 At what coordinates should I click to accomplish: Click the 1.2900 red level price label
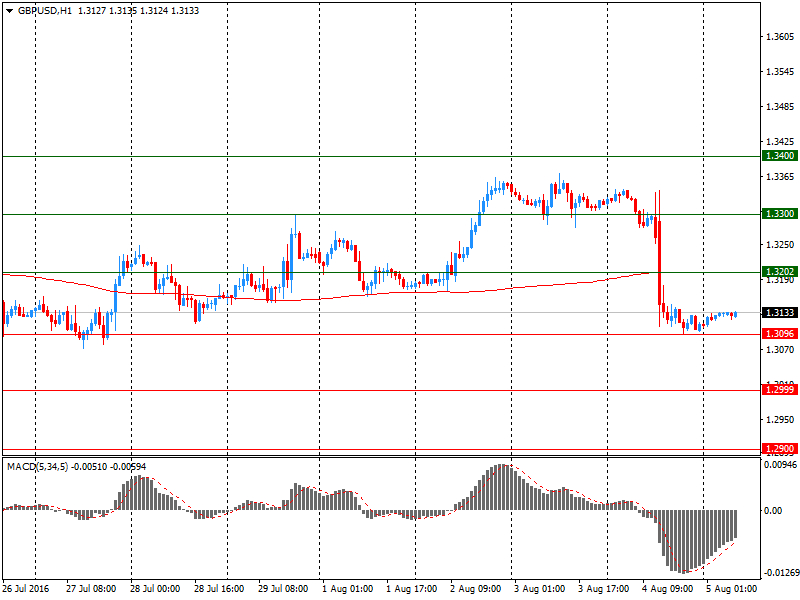[x=779, y=448]
